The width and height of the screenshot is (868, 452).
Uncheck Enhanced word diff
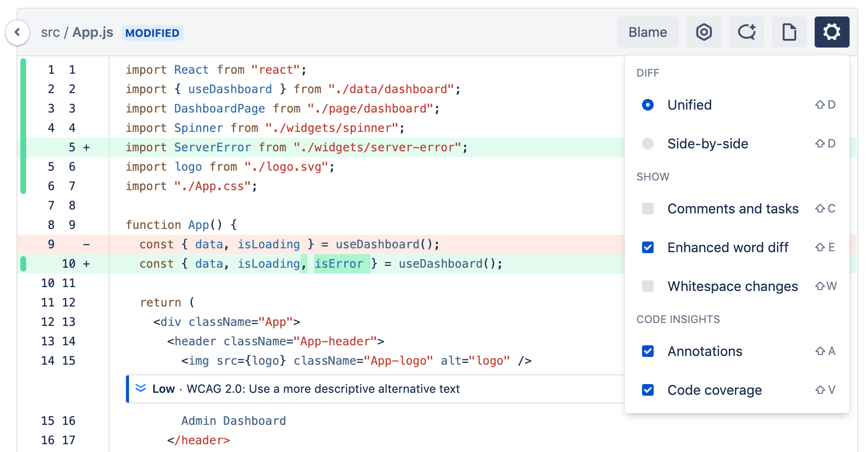[648, 247]
